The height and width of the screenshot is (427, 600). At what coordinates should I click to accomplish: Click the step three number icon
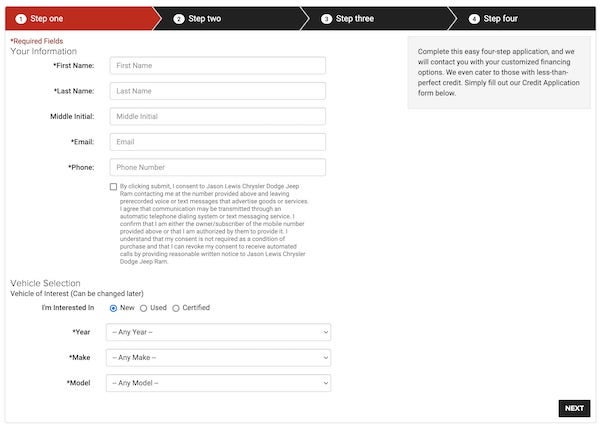(x=326, y=18)
